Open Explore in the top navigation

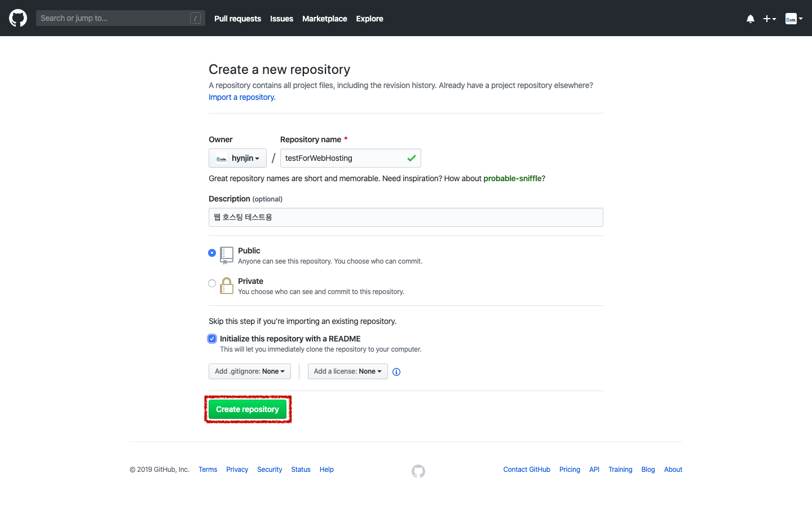(369, 19)
